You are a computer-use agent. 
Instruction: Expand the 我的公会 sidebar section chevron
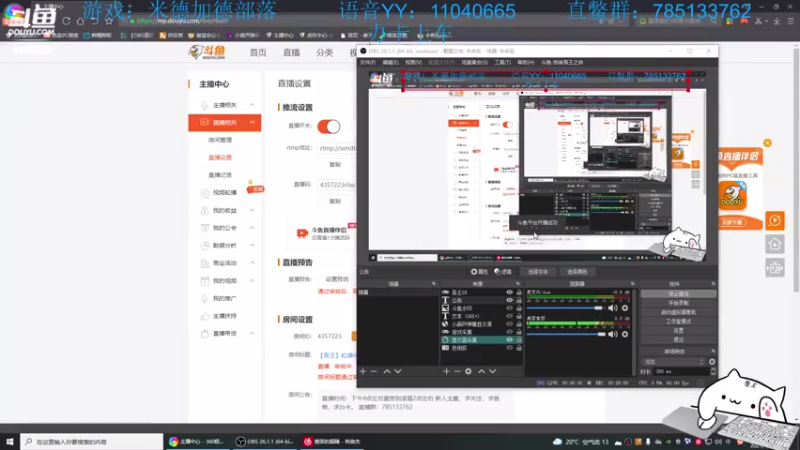point(252,228)
